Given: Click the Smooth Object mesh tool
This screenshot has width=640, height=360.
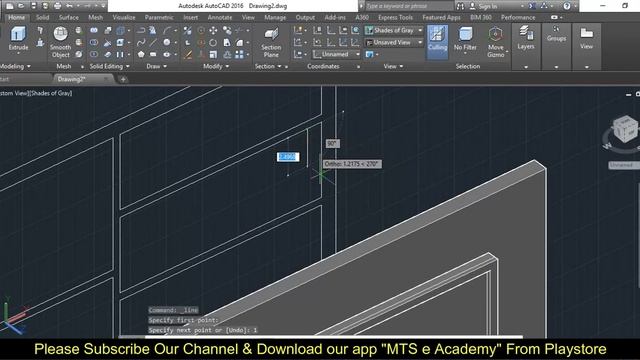Looking at the screenshot, I should point(60,42).
